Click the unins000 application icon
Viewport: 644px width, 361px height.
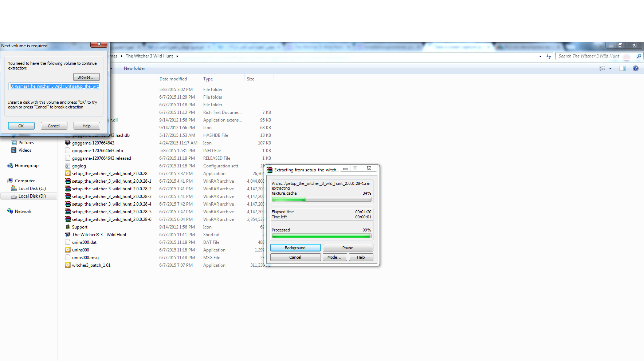pos(68,250)
